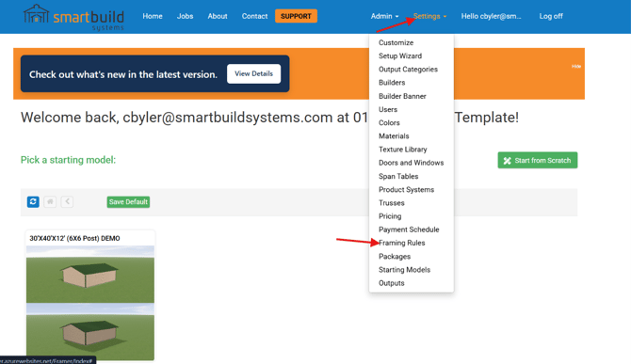Open the Jobs nav link

[186, 16]
